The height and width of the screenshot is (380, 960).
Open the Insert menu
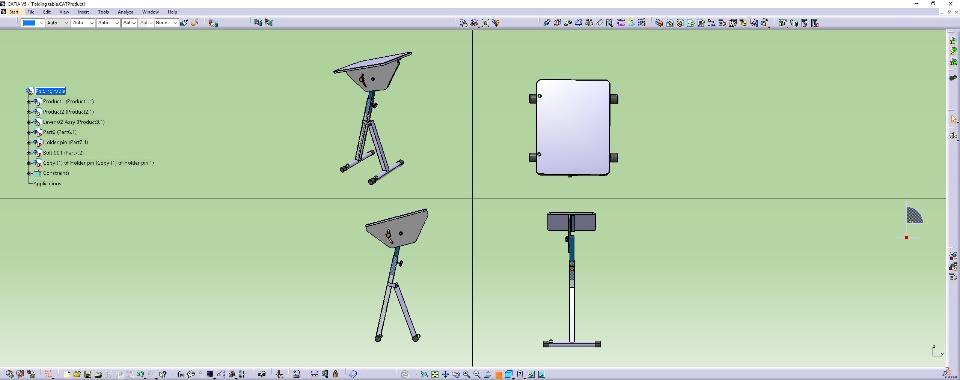83,12
